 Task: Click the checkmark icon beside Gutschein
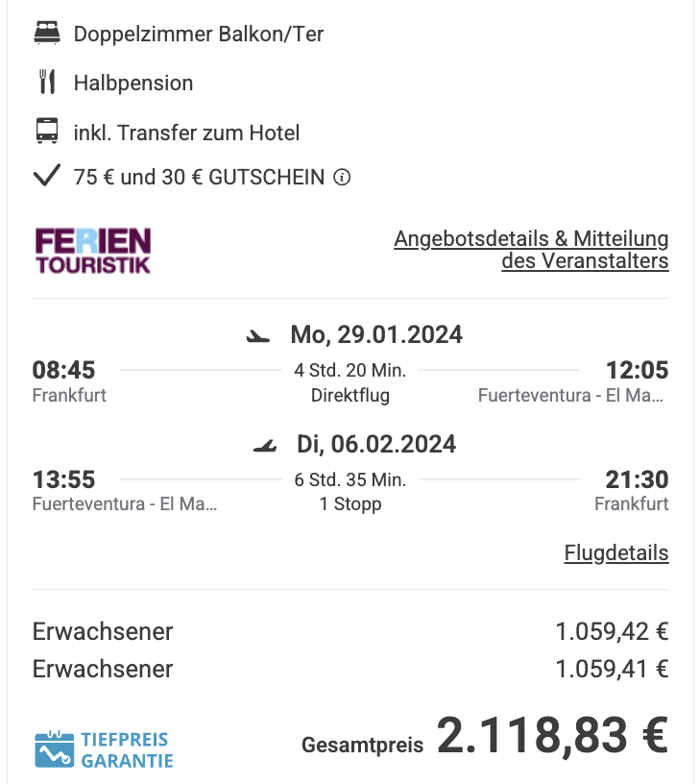(x=46, y=176)
